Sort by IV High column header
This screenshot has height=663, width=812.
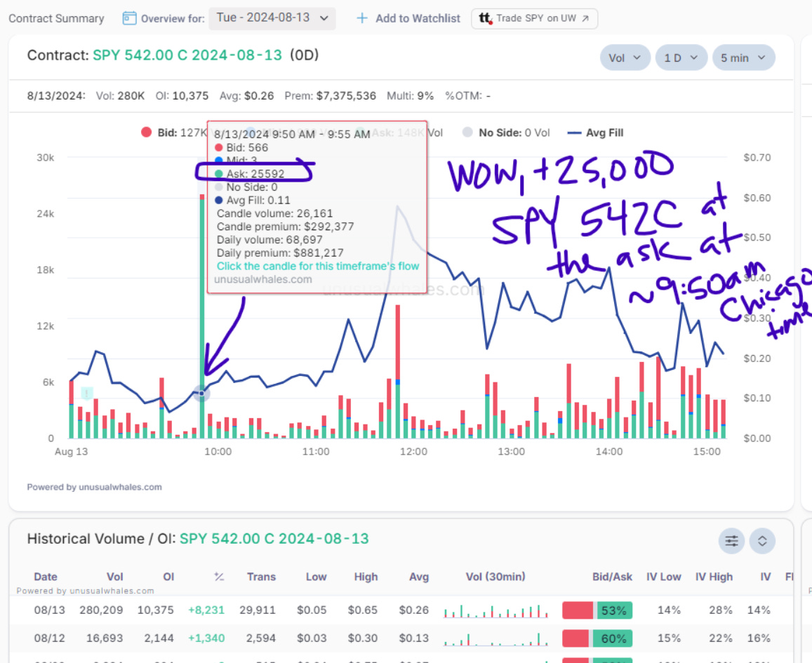point(714,577)
